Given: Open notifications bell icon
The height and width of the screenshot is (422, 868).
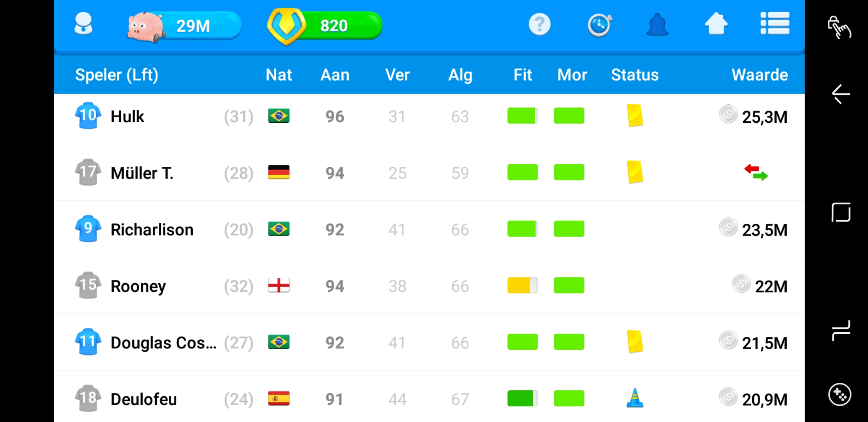Looking at the screenshot, I should pyautogui.click(x=657, y=25).
